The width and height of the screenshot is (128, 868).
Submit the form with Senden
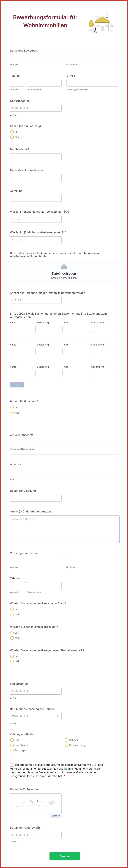pyautogui.click(x=65, y=856)
